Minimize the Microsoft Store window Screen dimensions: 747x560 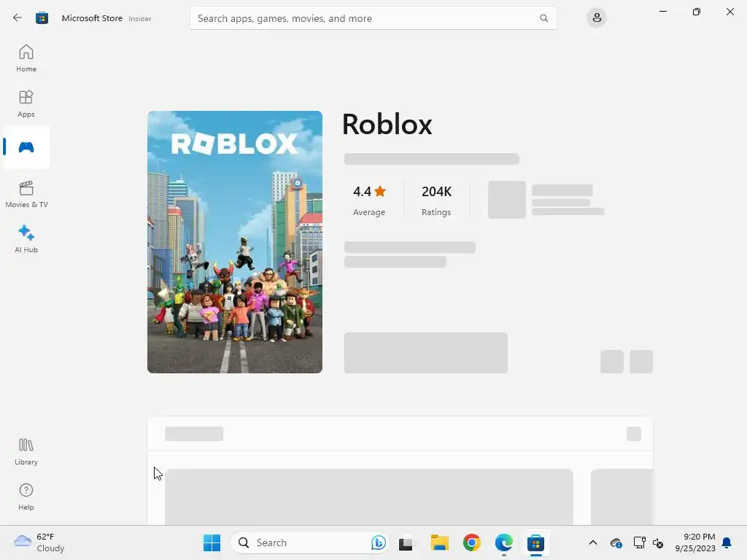coord(662,12)
